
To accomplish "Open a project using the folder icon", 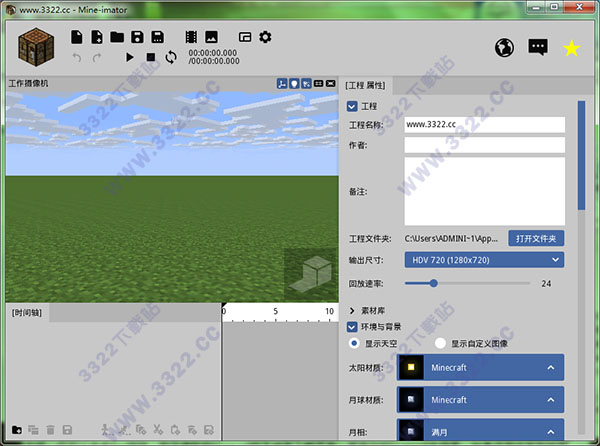I will click(117, 37).
